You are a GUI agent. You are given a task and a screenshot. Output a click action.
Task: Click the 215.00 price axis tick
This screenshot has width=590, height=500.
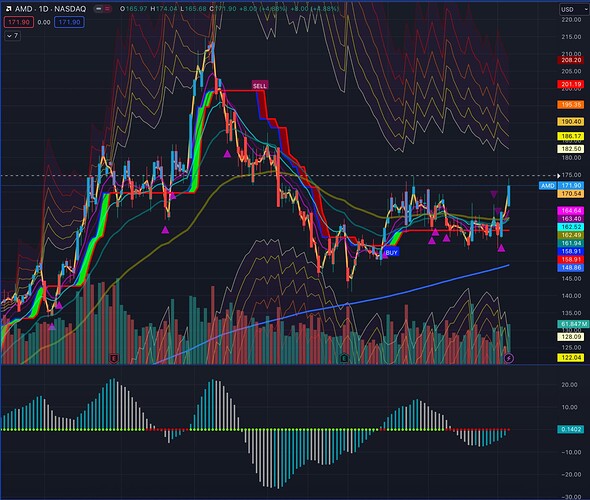[x=571, y=37]
